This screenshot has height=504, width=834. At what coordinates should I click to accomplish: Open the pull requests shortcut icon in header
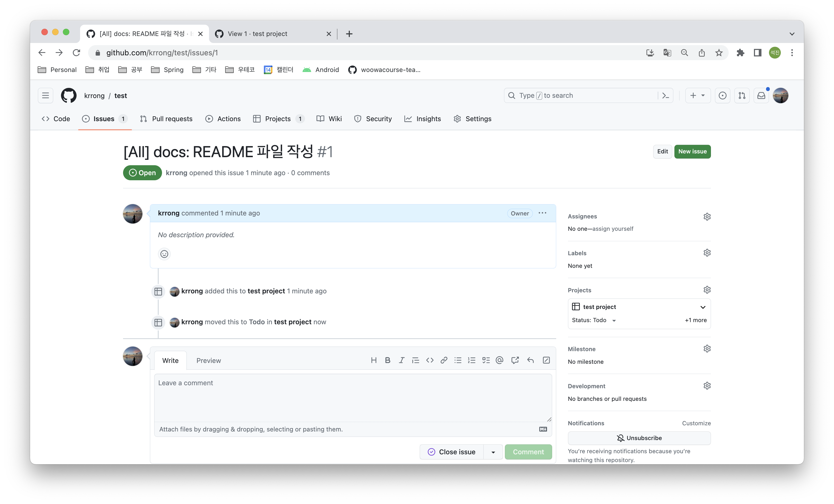click(742, 95)
